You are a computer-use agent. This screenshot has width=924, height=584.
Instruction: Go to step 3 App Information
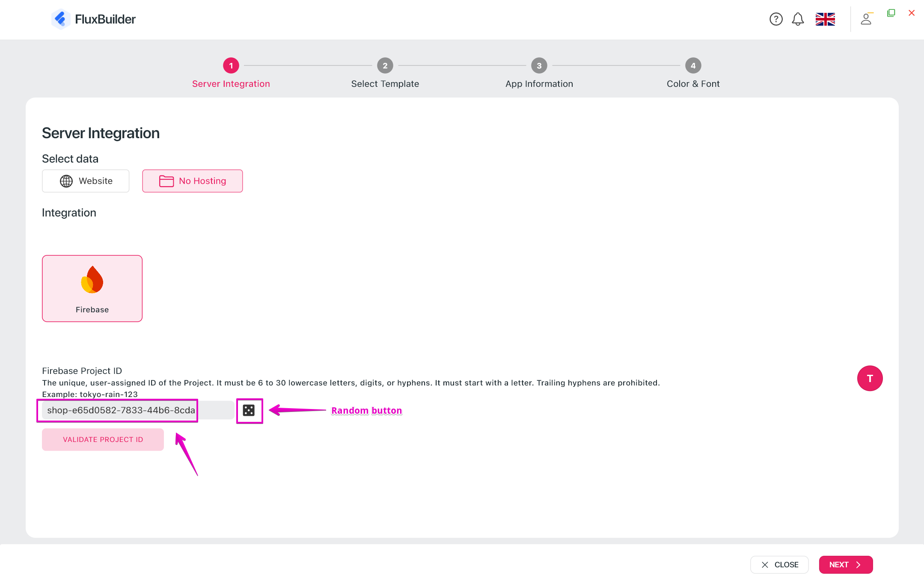pos(539,73)
